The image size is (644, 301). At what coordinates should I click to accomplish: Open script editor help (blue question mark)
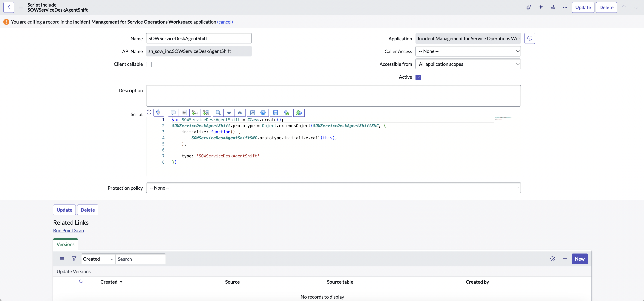(x=263, y=113)
